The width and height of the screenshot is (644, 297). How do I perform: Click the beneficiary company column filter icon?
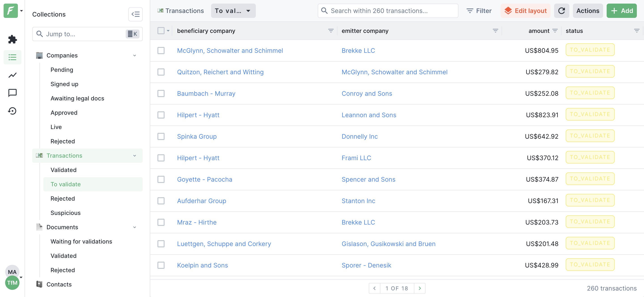pos(330,31)
